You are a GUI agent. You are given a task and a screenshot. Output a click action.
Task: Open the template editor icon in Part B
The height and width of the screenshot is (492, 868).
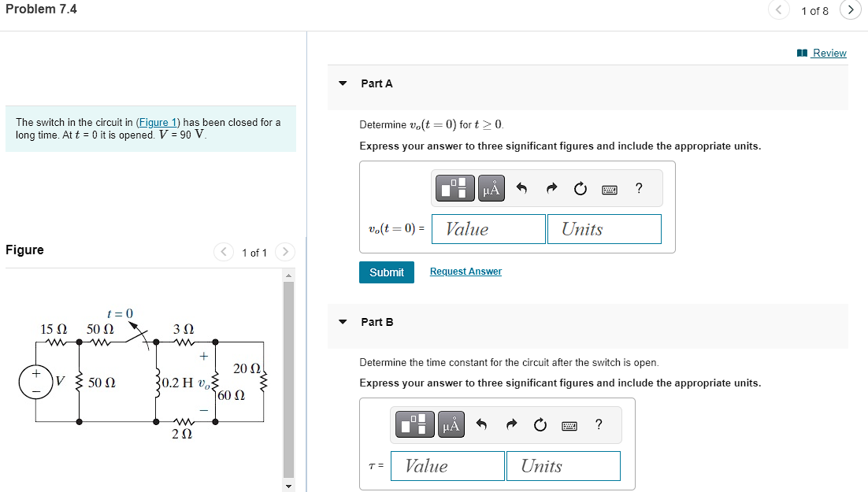pyautogui.click(x=417, y=424)
